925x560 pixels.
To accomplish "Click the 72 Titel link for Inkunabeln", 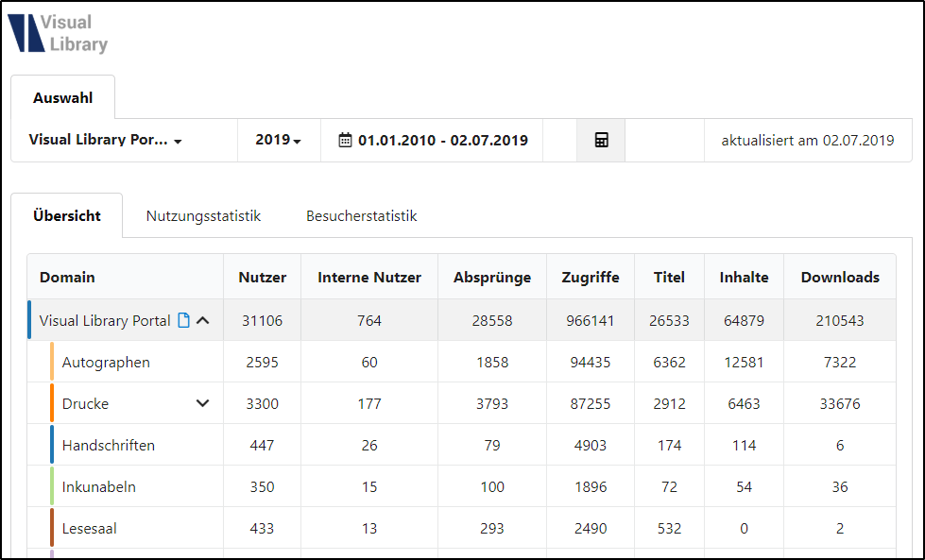I will (669, 486).
